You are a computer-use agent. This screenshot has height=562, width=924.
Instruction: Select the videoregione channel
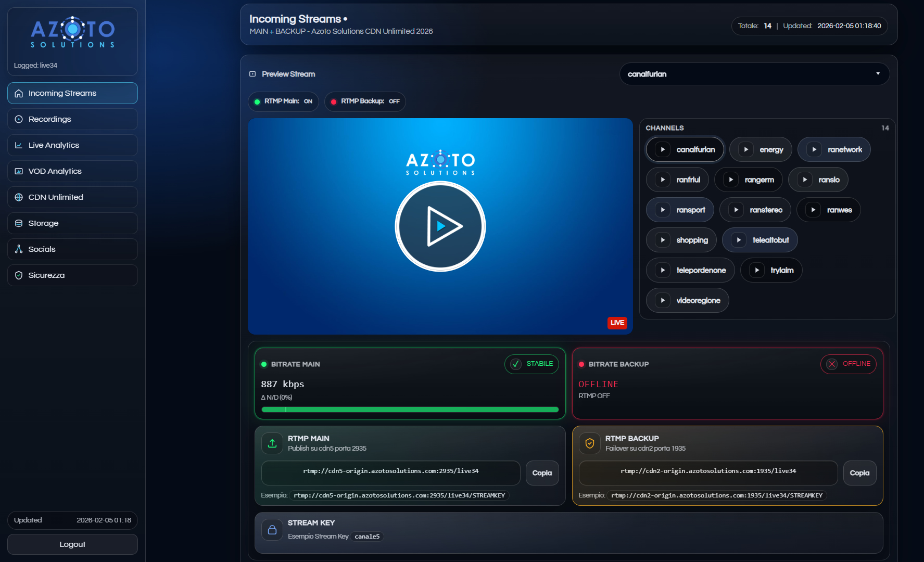687,300
